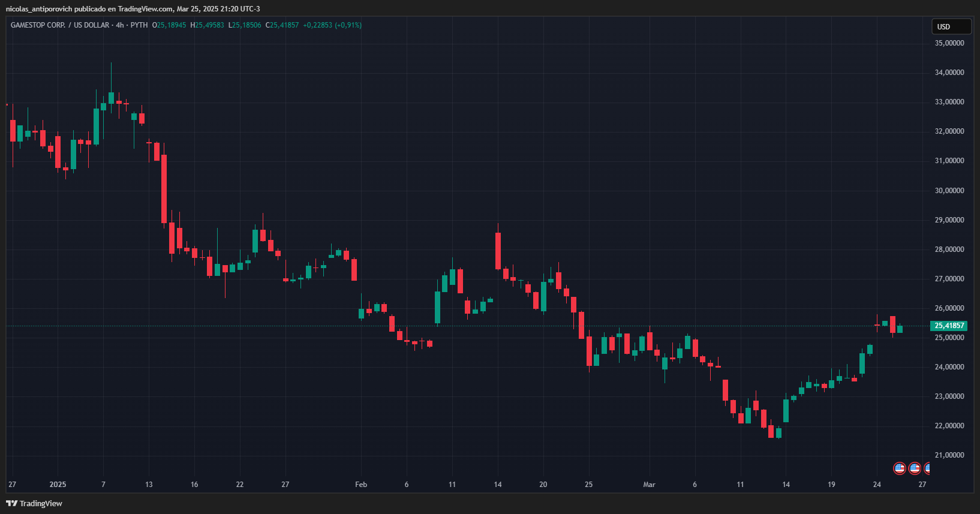Click the 4h interval label in the chart header
The image size is (980, 514).
[x=120, y=25]
